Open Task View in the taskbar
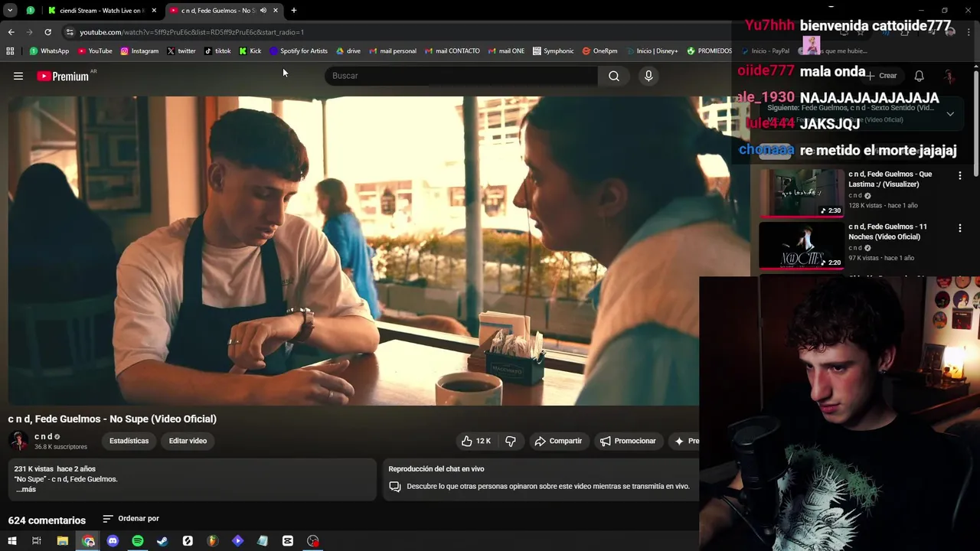 (36, 541)
